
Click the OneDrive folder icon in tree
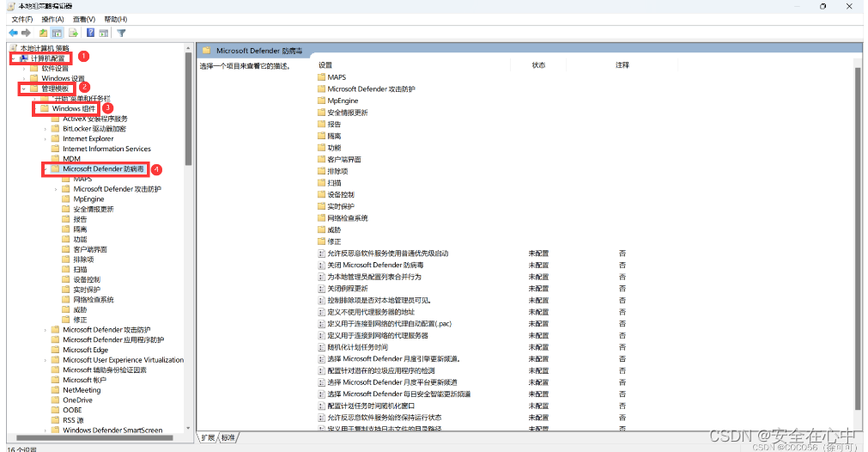pyautogui.click(x=55, y=400)
